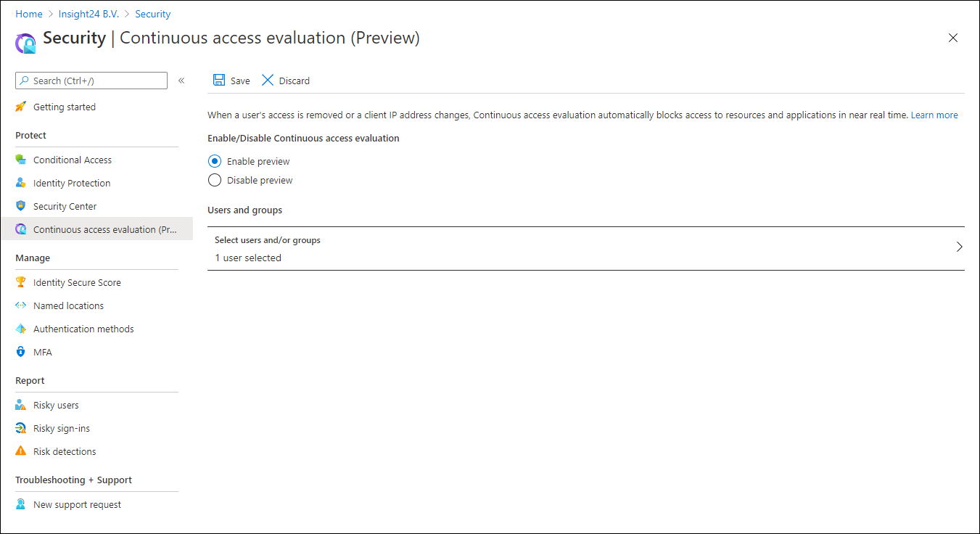Open Insight24 B.V. breadcrumb item
Screen dimensions: 980x534
tap(88, 13)
